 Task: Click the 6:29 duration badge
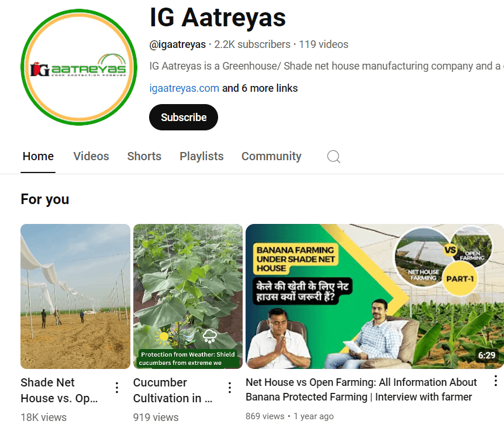[x=486, y=355]
